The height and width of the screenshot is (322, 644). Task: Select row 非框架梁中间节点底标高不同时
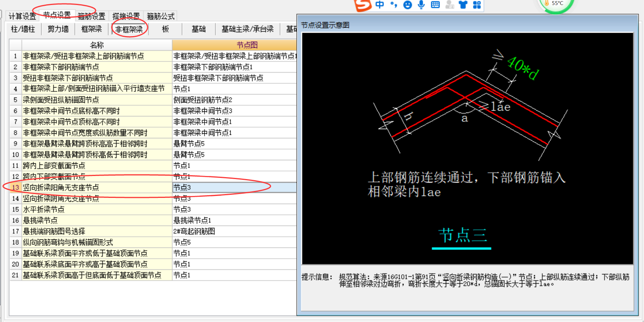coord(97,111)
